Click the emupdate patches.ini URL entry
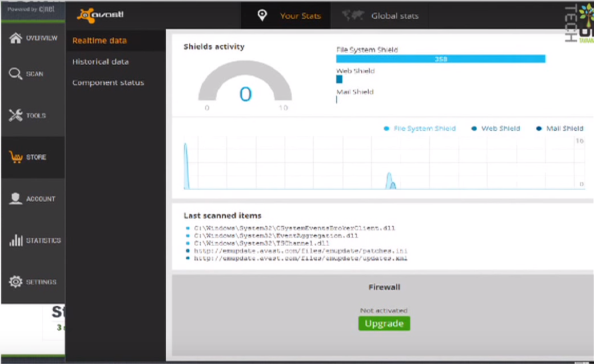Viewport: 594px width, 364px height. click(300, 251)
